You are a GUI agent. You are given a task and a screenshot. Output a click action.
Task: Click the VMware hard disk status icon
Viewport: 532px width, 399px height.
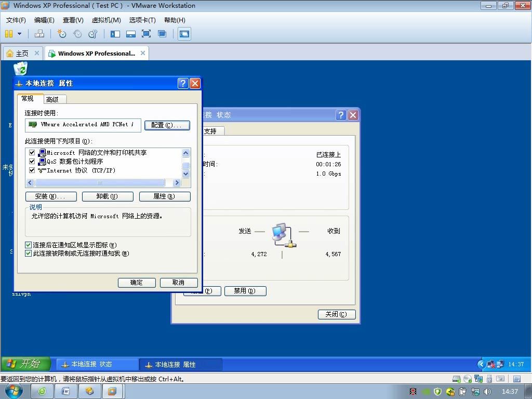[457, 379]
